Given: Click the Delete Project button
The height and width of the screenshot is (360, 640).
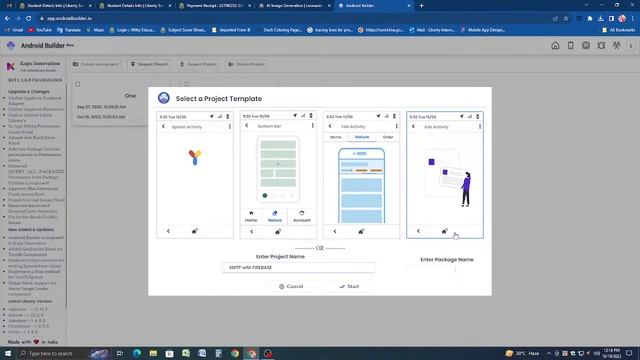Looking at the screenshot, I should click(x=247, y=64).
